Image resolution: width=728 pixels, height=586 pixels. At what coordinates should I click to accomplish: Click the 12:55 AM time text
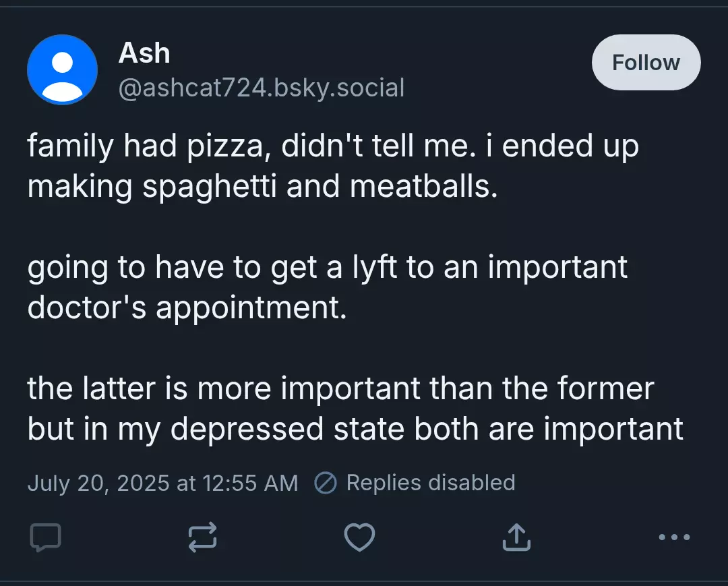250,483
